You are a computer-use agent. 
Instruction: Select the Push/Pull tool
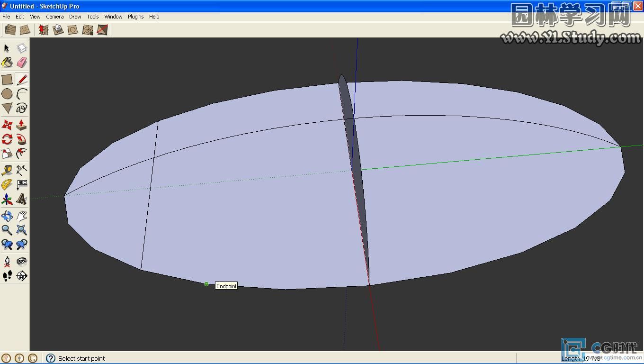[22, 125]
